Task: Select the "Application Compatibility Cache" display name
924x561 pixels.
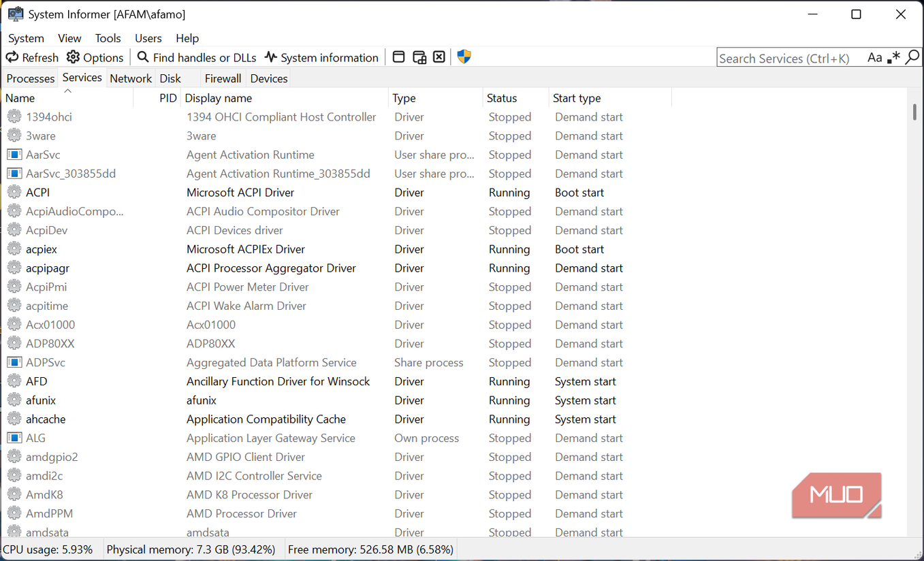Action: [x=266, y=419]
